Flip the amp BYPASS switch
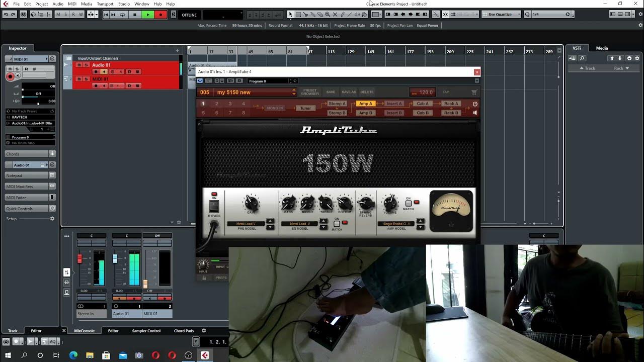644x362 pixels. click(x=214, y=207)
